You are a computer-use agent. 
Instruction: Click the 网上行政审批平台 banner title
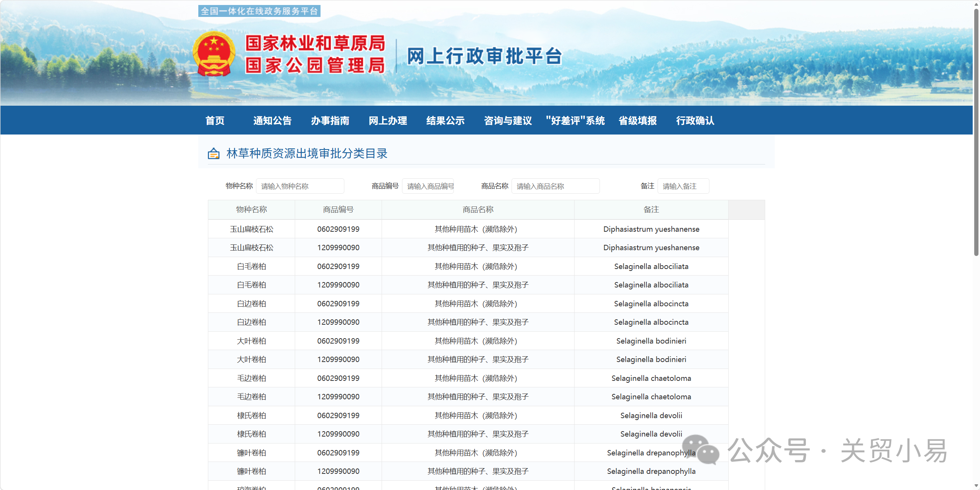point(485,56)
